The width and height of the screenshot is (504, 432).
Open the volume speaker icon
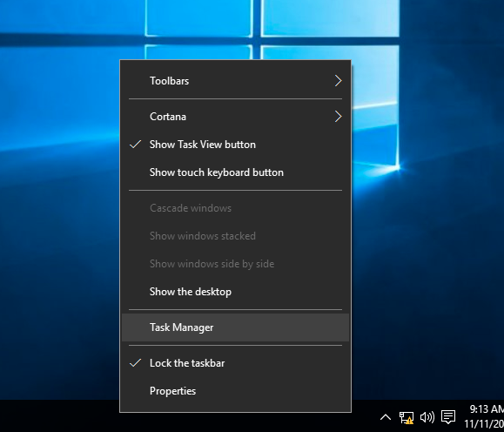[427, 417]
